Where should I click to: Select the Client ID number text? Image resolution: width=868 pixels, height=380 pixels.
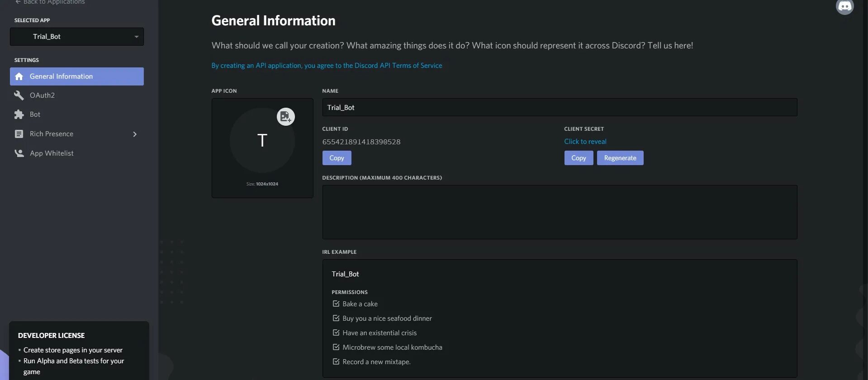(361, 142)
